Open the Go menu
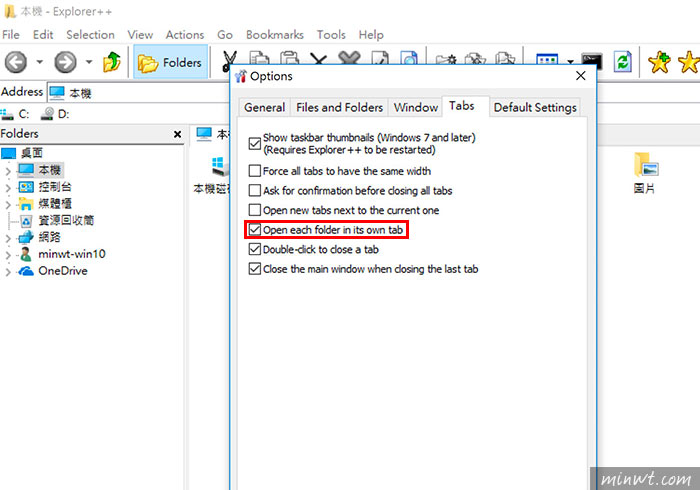Image resolution: width=700 pixels, height=490 pixels. pos(225,35)
